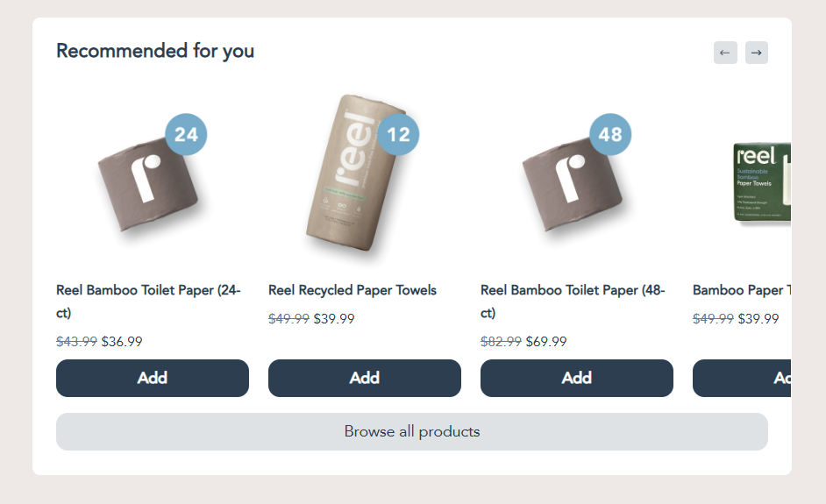Open the Bamboo Paper Towels title link
The width and height of the screenshot is (826, 504).
click(741, 290)
